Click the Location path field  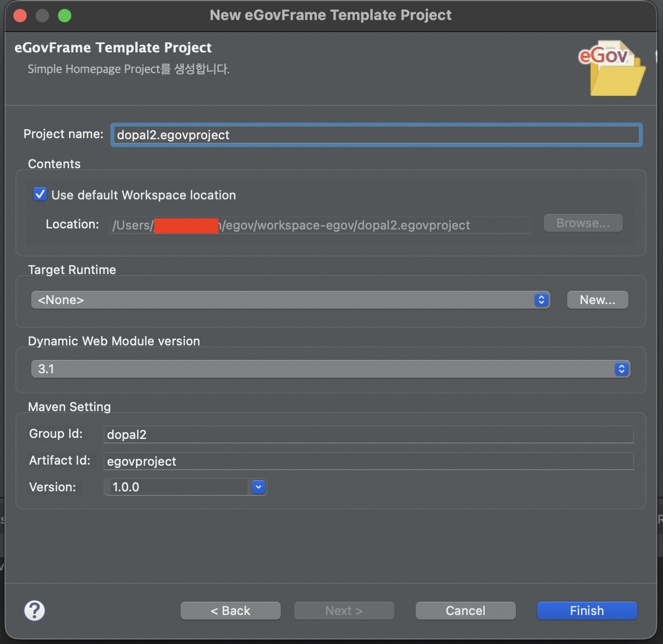[x=319, y=225]
